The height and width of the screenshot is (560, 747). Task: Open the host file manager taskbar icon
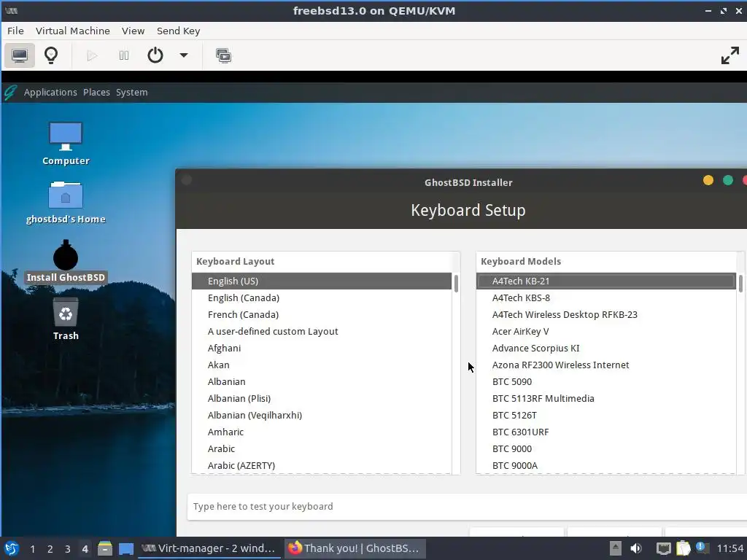pos(105,548)
